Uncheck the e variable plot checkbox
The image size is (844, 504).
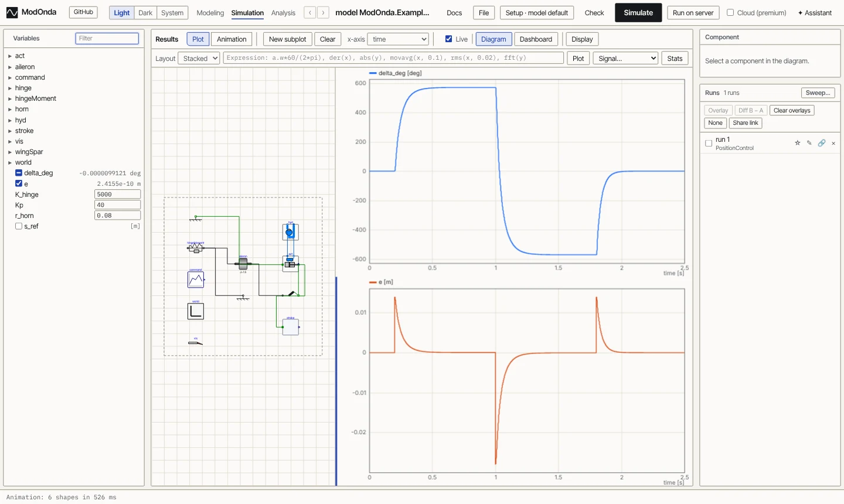(19, 183)
